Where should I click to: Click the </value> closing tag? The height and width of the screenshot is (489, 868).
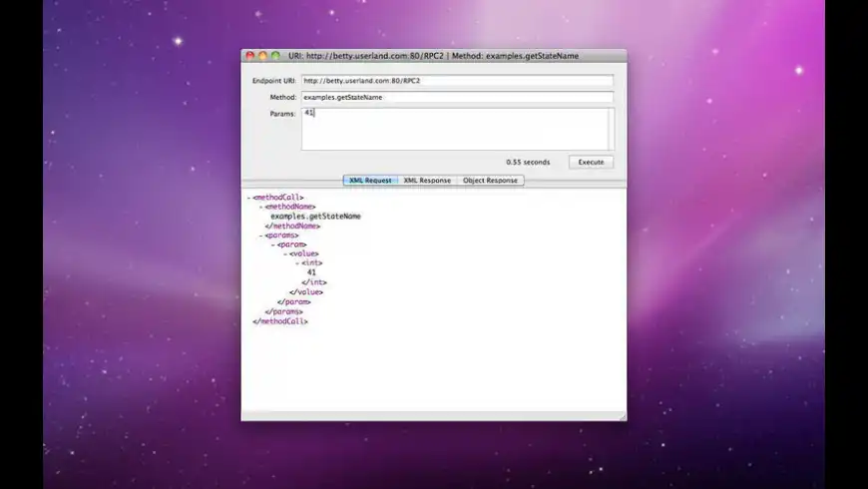(306, 291)
